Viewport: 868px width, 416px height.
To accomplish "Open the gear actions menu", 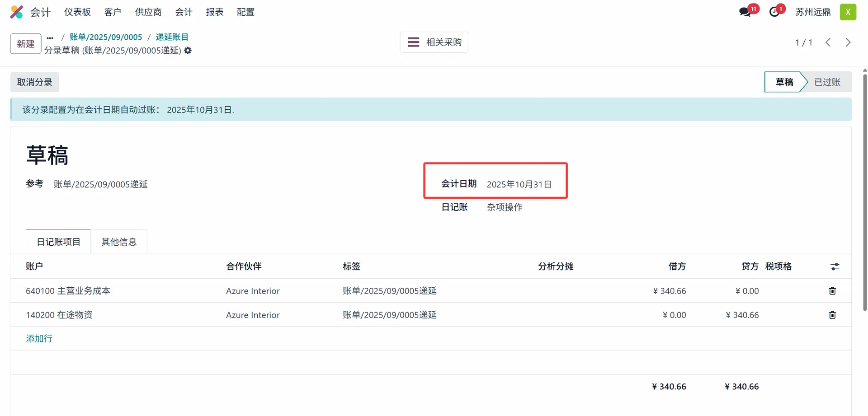I will (188, 51).
